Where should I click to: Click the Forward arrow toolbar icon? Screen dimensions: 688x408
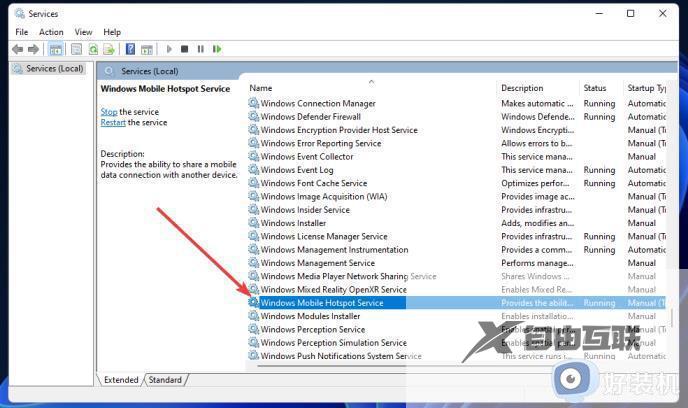(33, 49)
